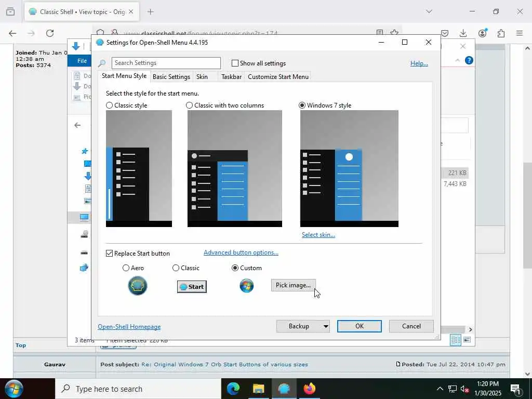Click the Top link on forum page
532x399 pixels.
(x=21, y=345)
